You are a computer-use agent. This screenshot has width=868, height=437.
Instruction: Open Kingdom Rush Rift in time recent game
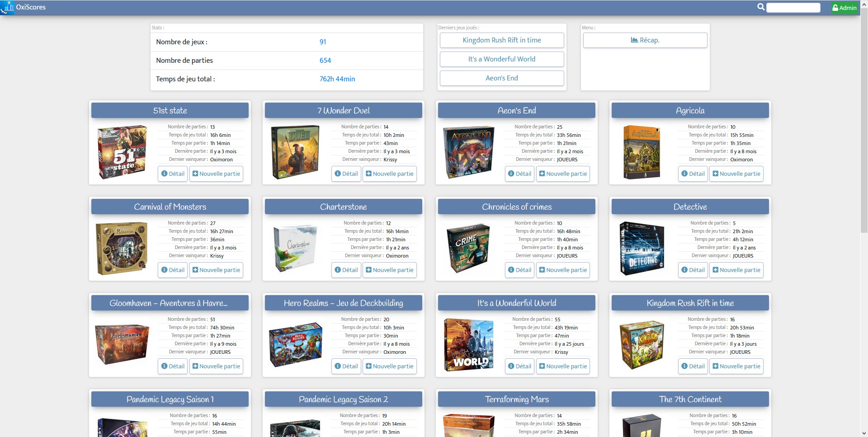[x=502, y=40]
